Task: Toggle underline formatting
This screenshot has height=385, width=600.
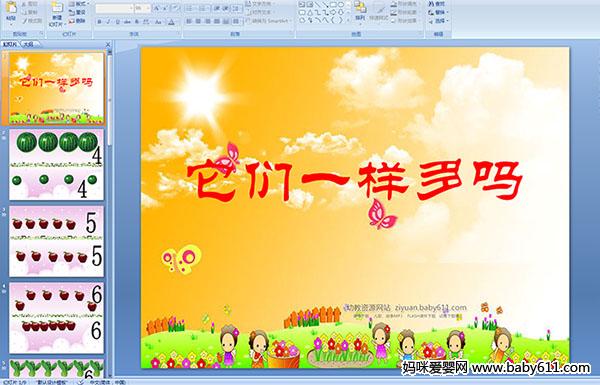Action: (x=117, y=22)
